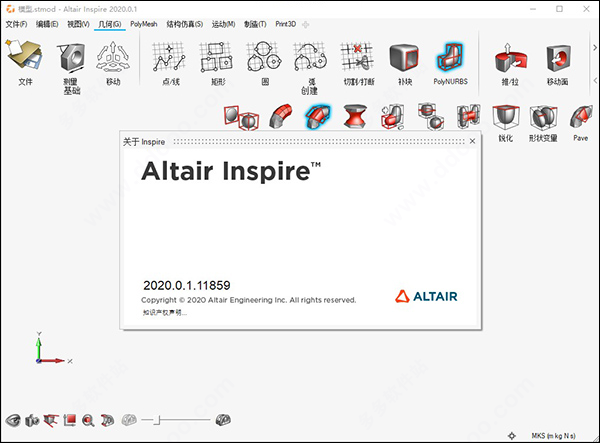The height and width of the screenshot is (443, 600).
Task: Click the copyright text in About dialog
Action: (x=248, y=300)
